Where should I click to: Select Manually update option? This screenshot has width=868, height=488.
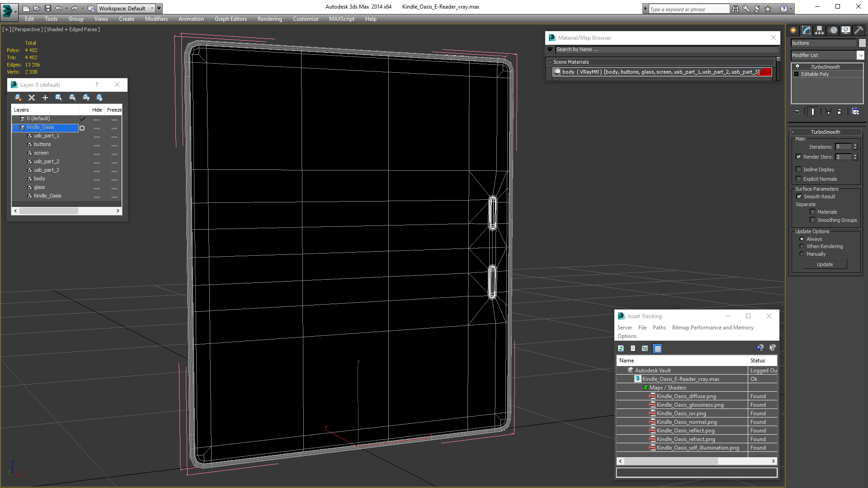[x=802, y=254]
